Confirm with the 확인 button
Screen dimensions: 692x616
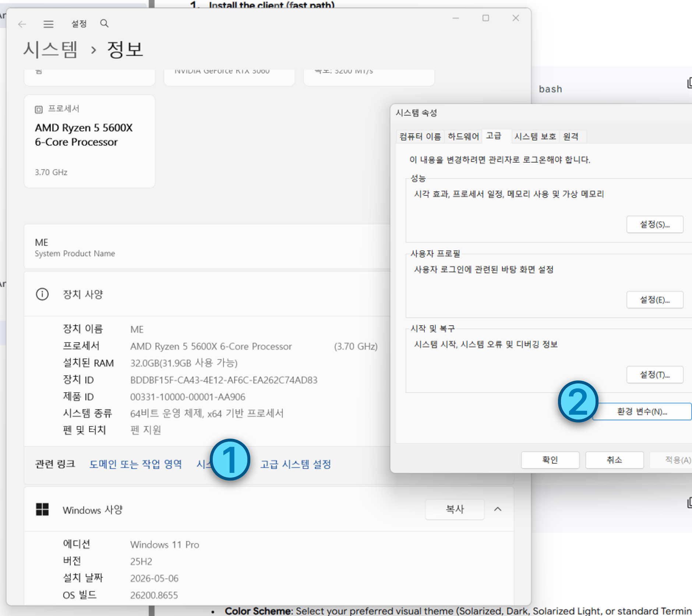point(550,460)
